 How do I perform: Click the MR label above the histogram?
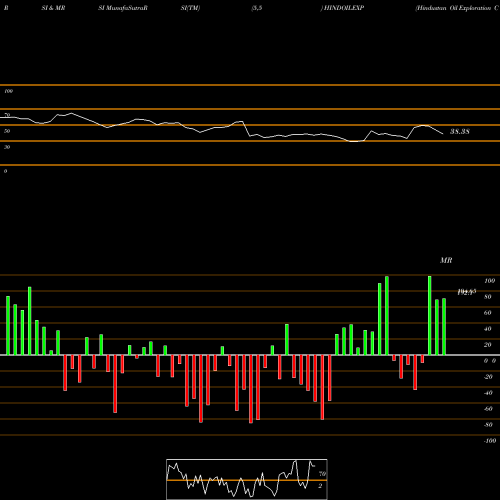tap(446, 260)
